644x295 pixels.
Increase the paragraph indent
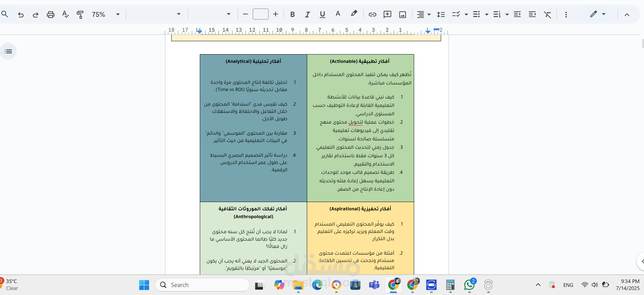click(532, 15)
